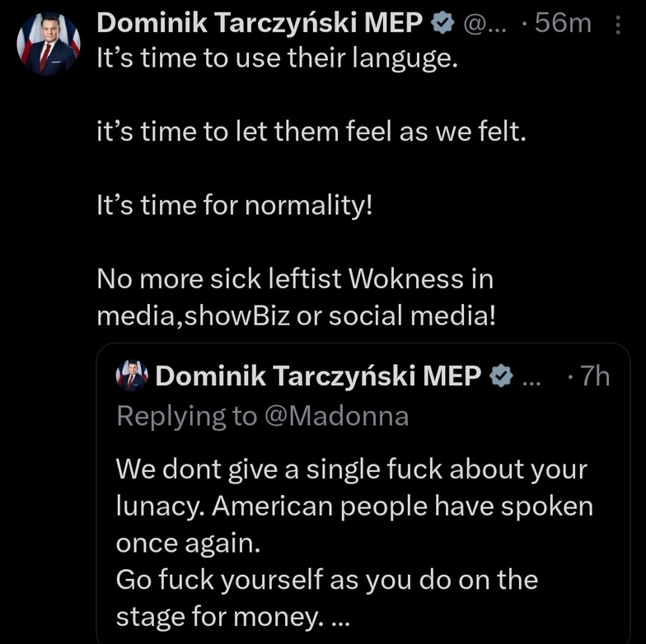646x644 pixels.
Task: Click the author name inside quoted tweet
Action: point(317,376)
